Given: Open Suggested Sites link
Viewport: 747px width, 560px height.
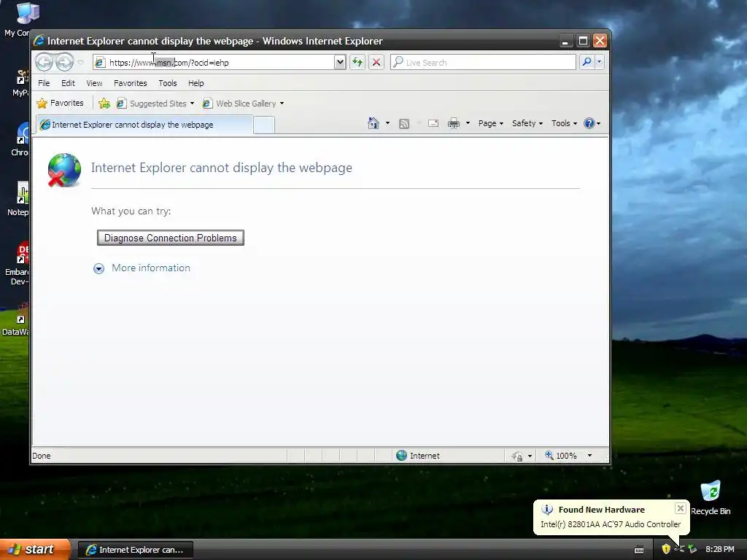Looking at the screenshot, I should (x=152, y=104).
